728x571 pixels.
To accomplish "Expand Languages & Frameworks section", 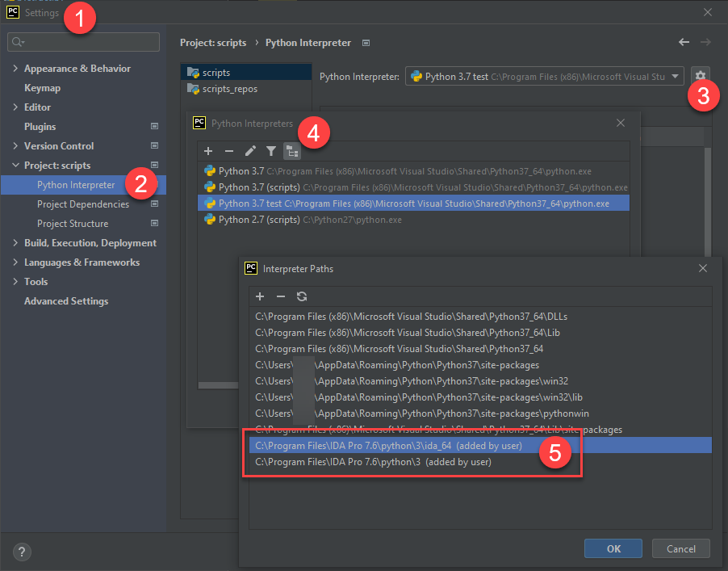I will [15, 262].
